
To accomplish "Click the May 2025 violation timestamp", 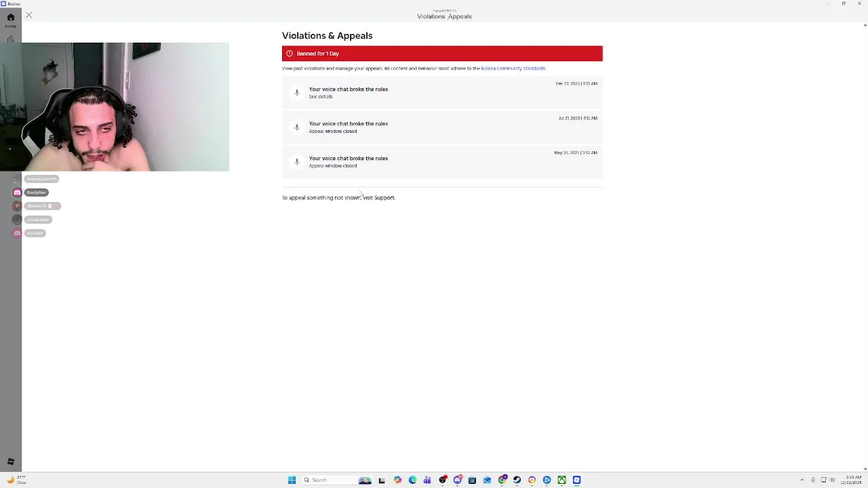I will (576, 152).
